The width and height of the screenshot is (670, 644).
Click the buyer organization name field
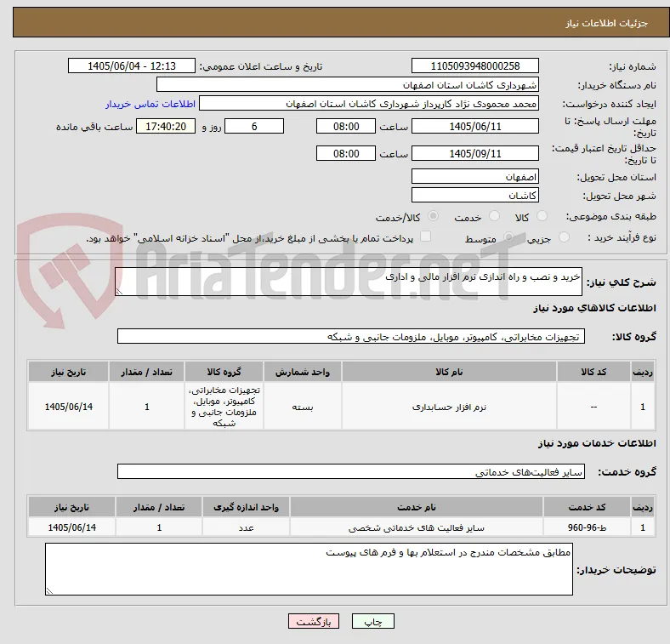pyautogui.click(x=348, y=85)
